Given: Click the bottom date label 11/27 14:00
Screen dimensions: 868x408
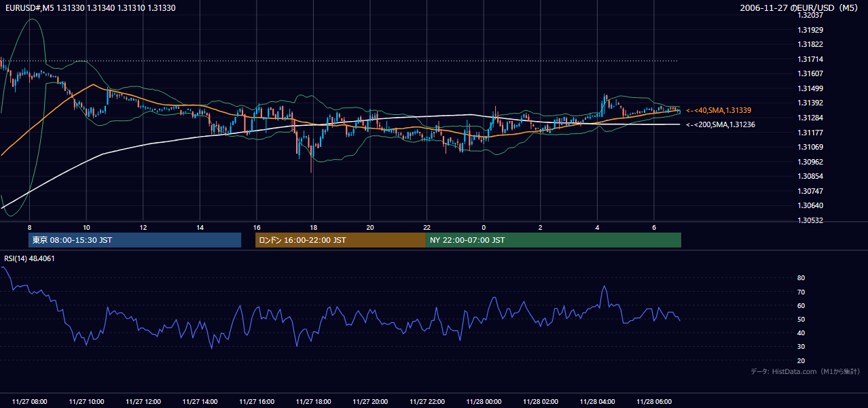Looking at the screenshot, I should 200,402.
